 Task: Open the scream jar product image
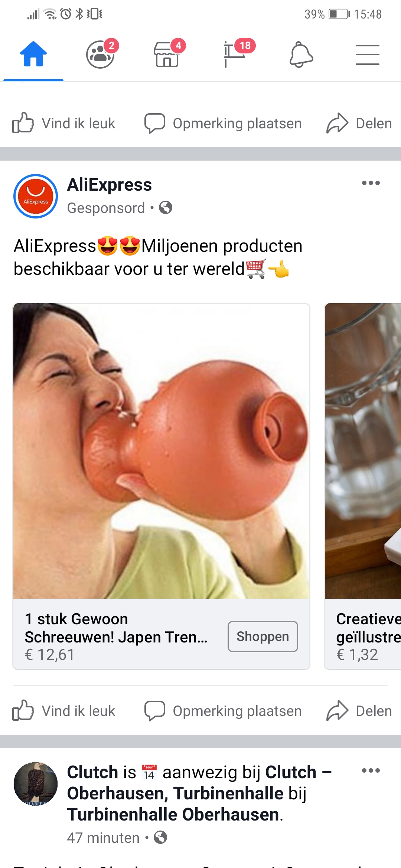pyautogui.click(x=162, y=451)
